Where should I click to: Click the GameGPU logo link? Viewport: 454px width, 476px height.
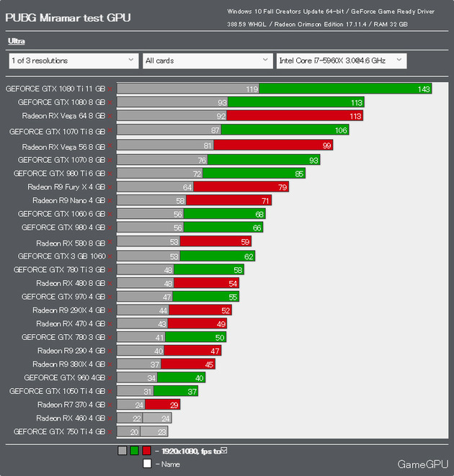pyautogui.click(x=423, y=464)
